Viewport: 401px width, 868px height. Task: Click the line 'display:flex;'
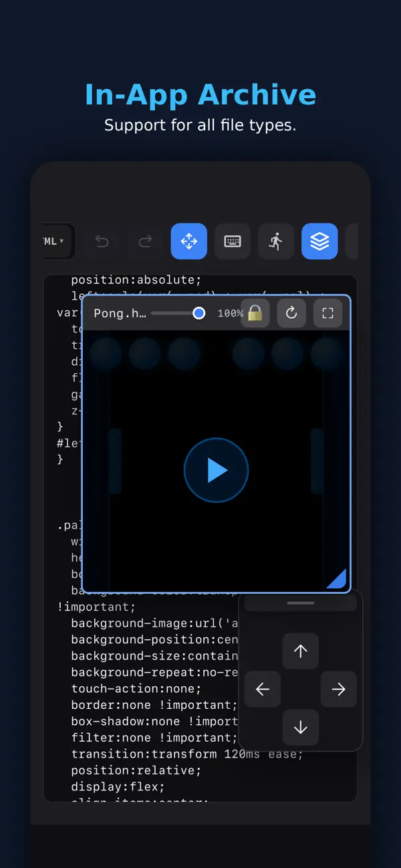(x=118, y=786)
